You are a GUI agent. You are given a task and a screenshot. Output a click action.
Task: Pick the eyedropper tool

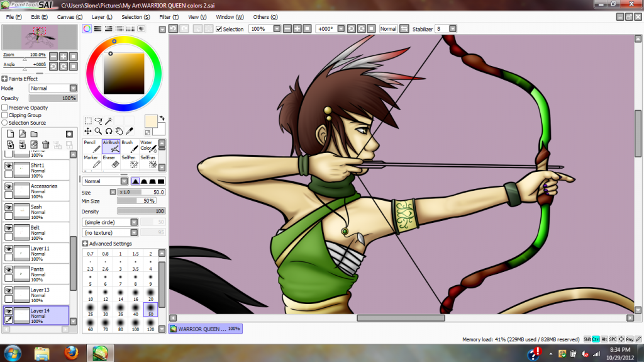pyautogui.click(x=130, y=131)
